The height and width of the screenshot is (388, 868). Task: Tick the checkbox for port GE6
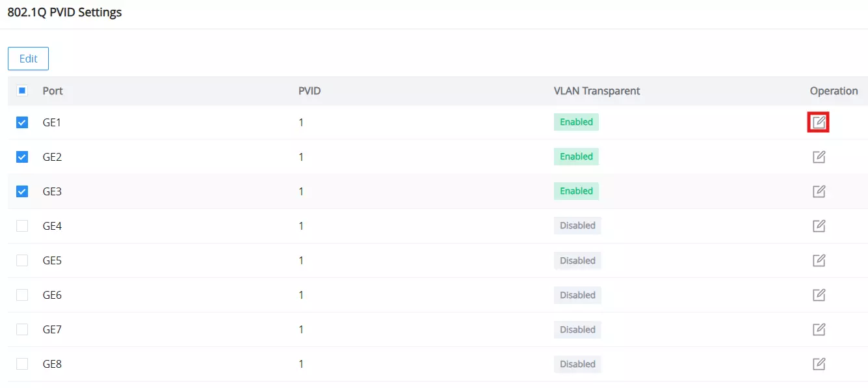coord(22,295)
